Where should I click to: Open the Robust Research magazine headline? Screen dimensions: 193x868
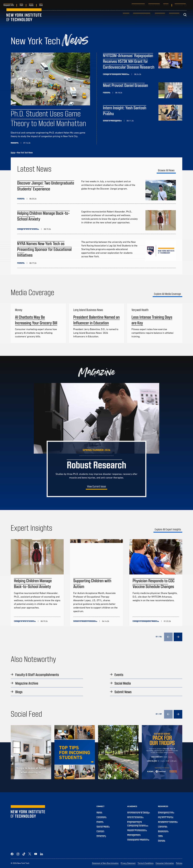[x=96, y=465]
